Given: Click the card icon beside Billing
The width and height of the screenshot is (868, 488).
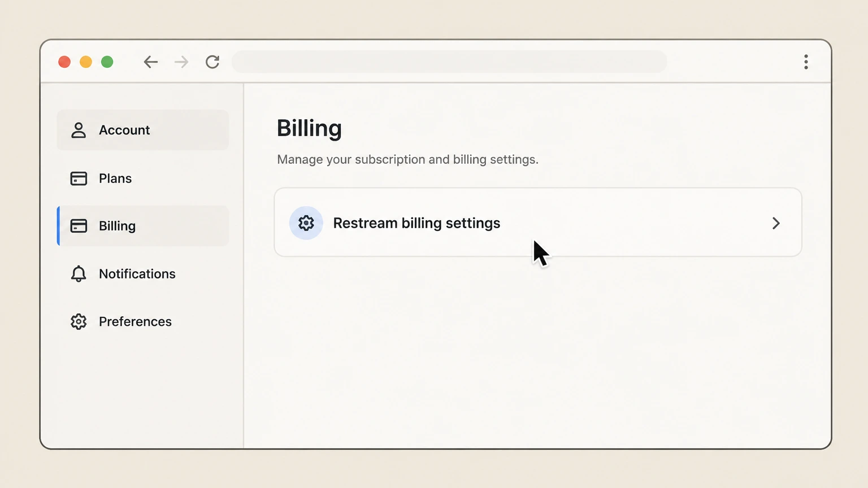Looking at the screenshot, I should point(79,226).
